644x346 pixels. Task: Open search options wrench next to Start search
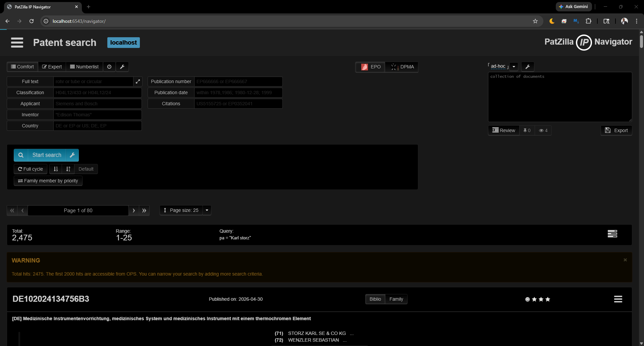tap(72, 155)
